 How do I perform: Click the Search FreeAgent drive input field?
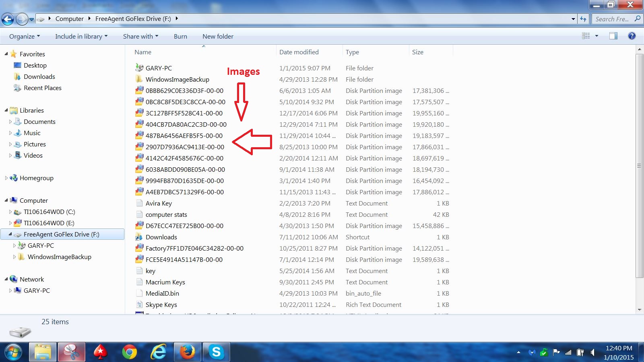tap(617, 19)
